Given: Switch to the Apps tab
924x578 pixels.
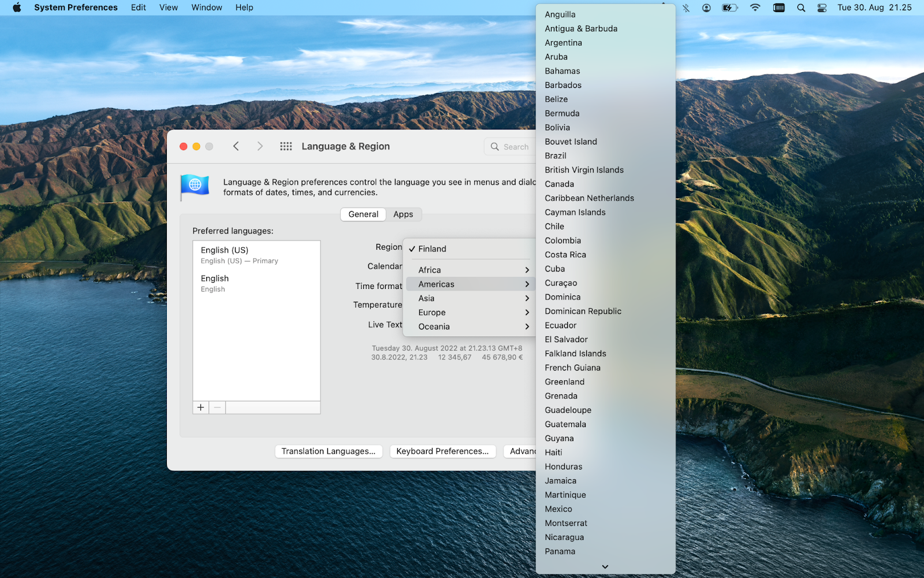Looking at the screenshot, I should [x=403, y=214].
